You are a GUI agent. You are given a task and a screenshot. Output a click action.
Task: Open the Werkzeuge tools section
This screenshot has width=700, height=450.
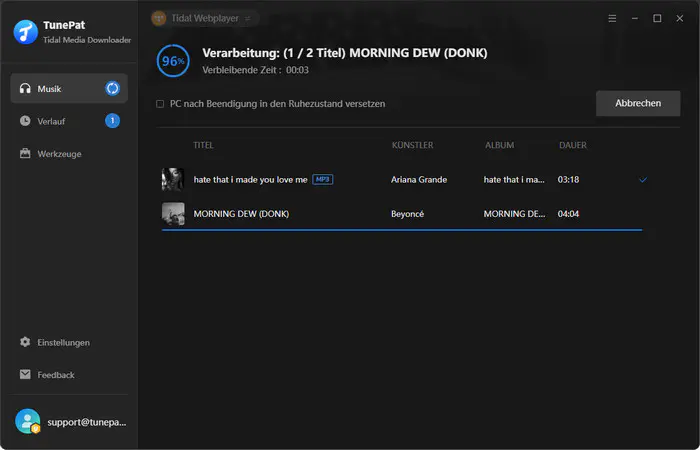coord(69,154)
